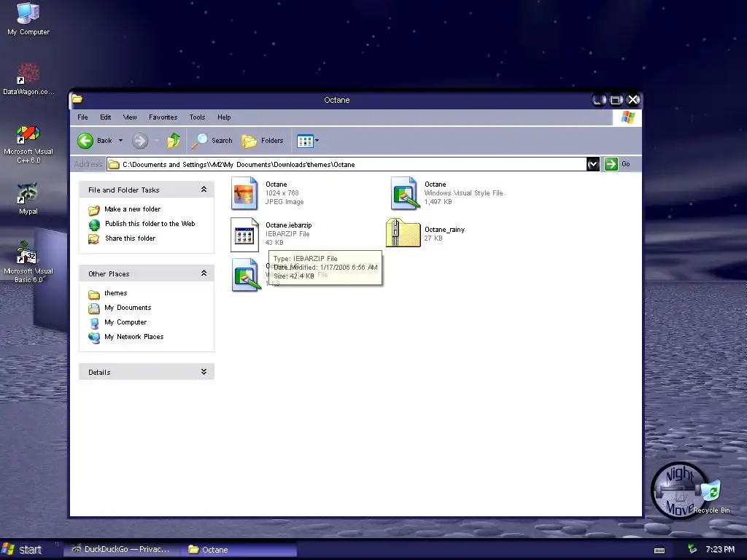Expand the Details panel
The width and height of the screenshot is (747, 560).
(204, 372)
